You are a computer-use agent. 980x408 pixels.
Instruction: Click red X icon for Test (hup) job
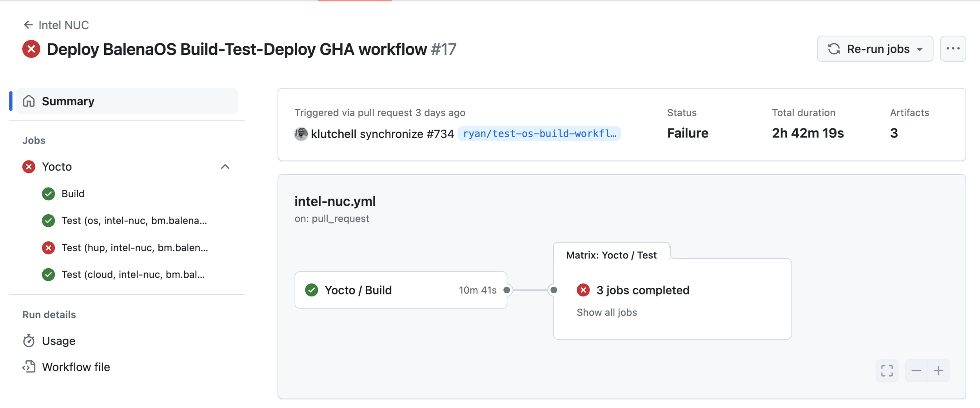49,247
